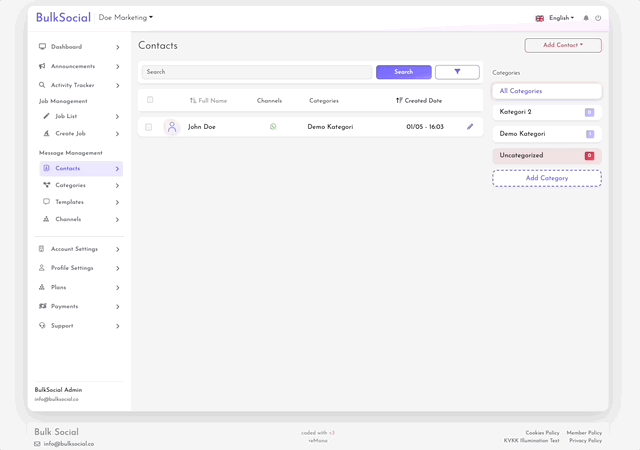This screenshot has width=640, height=450.
Task: Open Templates in the sidebar
Action: pos(69,202)
